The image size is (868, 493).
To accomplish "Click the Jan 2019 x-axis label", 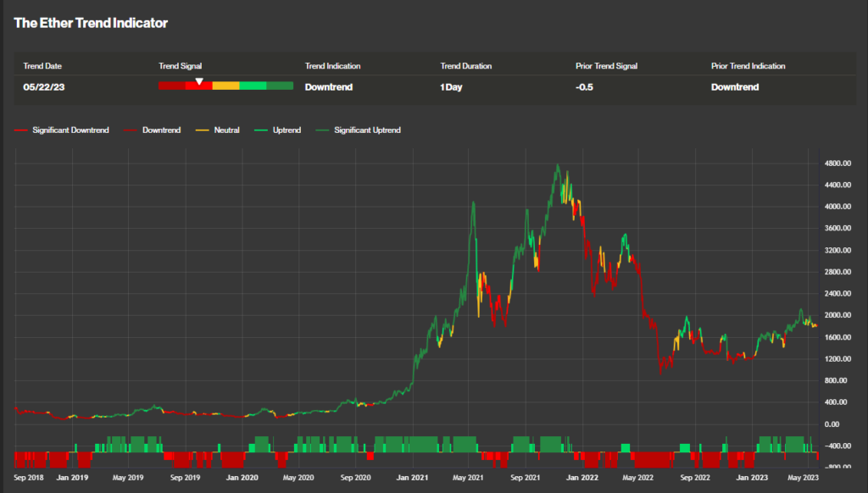I will [72, 478].
